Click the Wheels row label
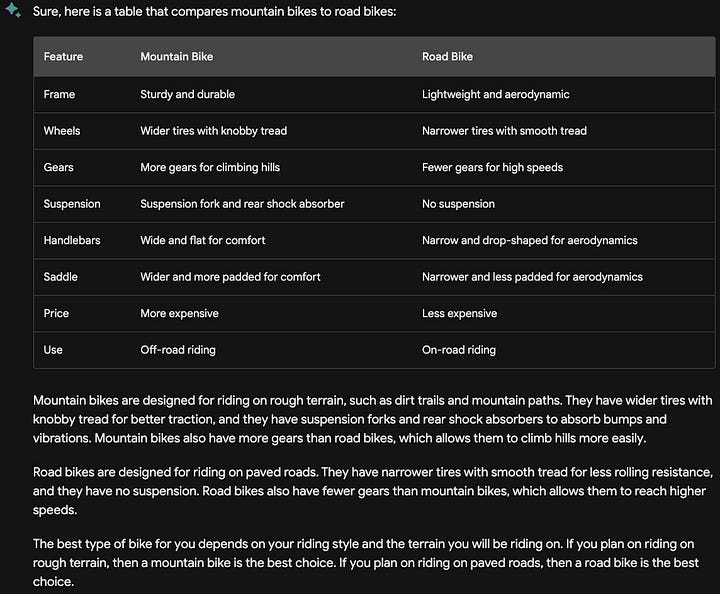This screenshot has height=594, width=720. point(62,131)
